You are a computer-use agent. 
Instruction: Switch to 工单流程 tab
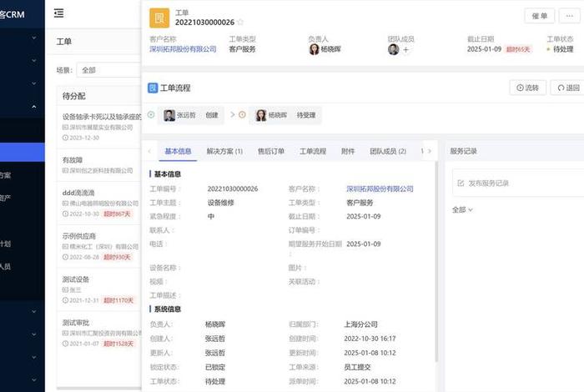point(313,151)
